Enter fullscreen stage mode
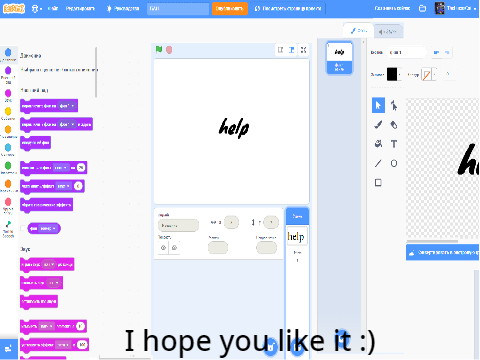This screenshot has width=480, height=360. [x=303, y=50]
